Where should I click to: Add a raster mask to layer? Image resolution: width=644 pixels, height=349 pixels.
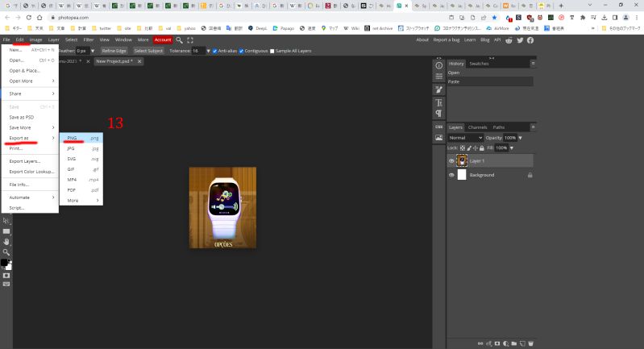[497, 343]
